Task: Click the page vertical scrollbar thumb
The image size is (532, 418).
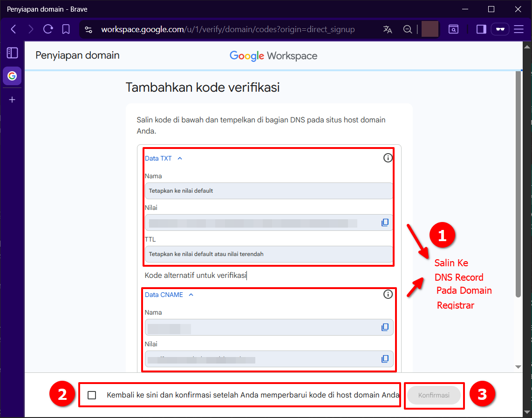Action: click(x=518, y=184)
